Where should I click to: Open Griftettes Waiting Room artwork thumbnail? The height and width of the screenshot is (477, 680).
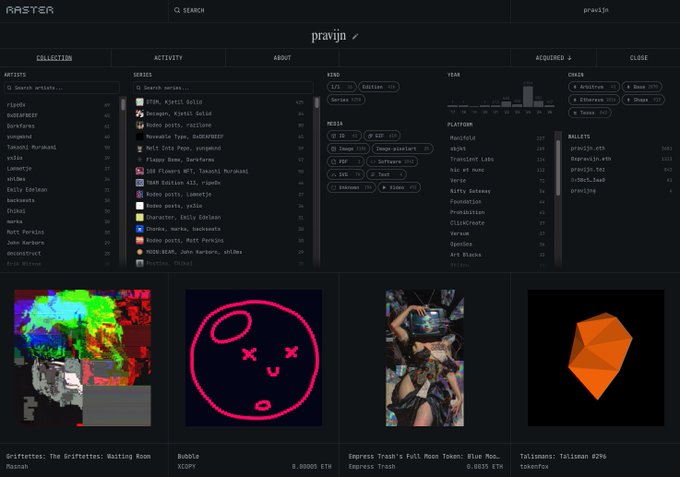(82, 358)
